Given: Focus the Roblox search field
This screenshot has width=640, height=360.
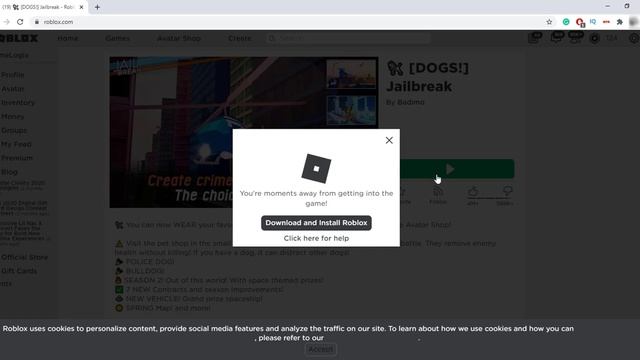Looking at the screenshot, I should point(349,38).
